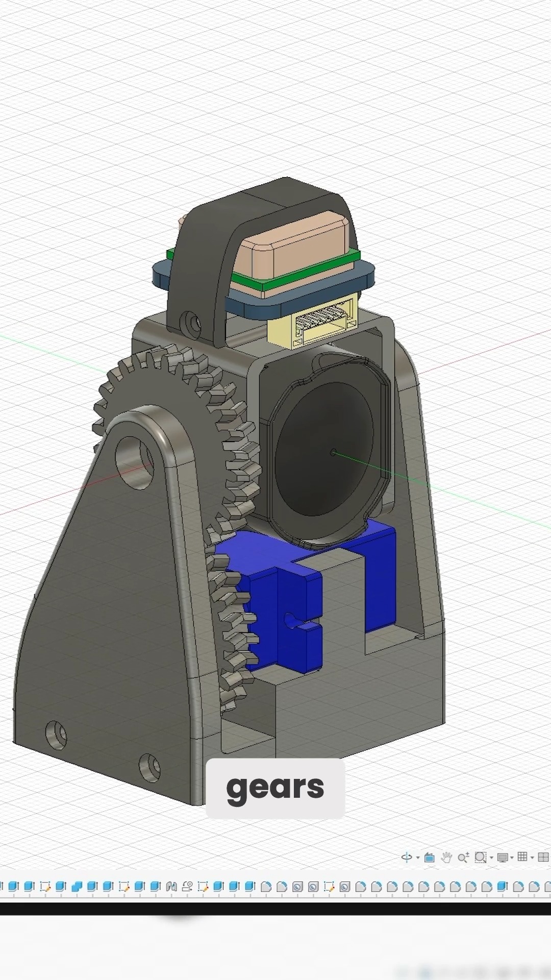Select the Mirror feature in the timeline
The image size is (551, 980).
point(171,887)
